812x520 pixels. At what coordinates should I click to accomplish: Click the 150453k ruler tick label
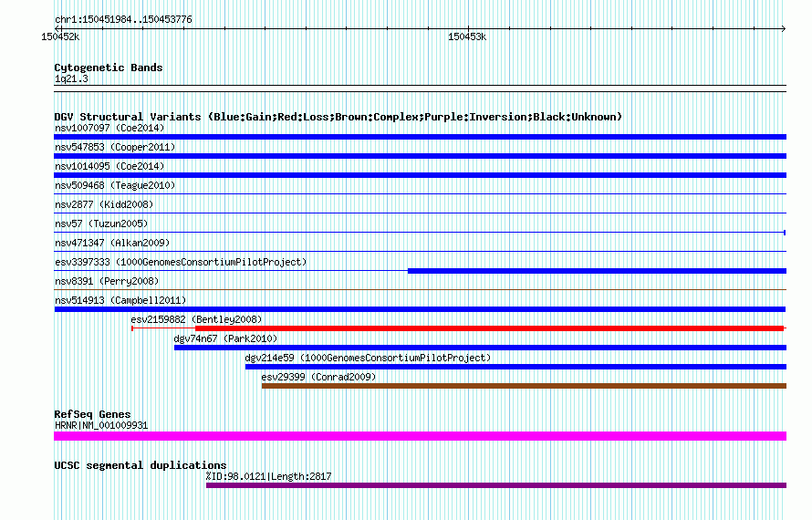pos(467,36)
